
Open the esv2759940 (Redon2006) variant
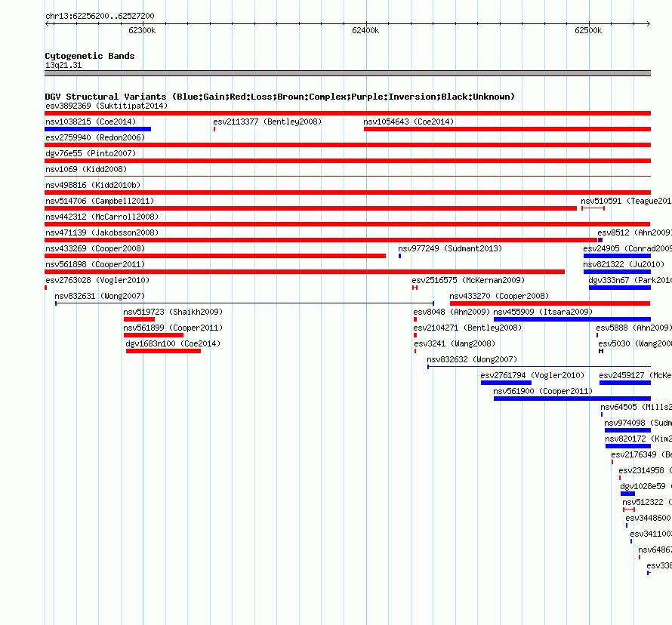(95, 137)
